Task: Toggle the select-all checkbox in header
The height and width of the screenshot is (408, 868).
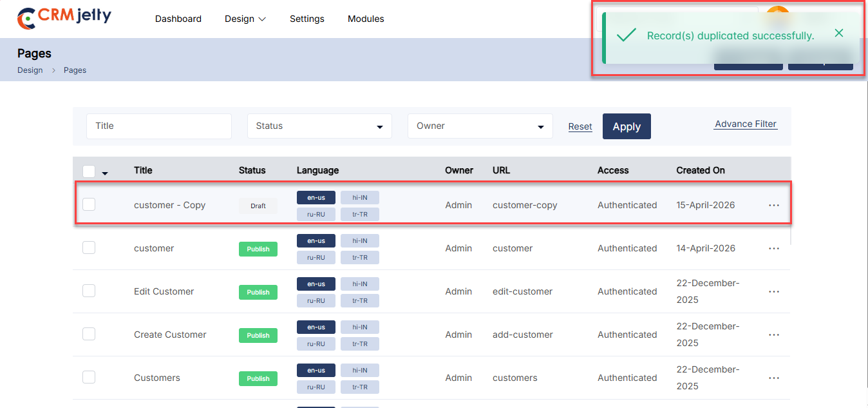Action: pyautogui.click(x=89, y=171)
